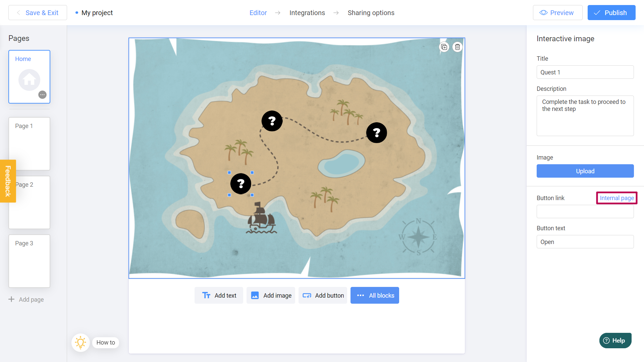Edit the Button text input field
The width and height of the screenshot is (644, 362).
585,242
